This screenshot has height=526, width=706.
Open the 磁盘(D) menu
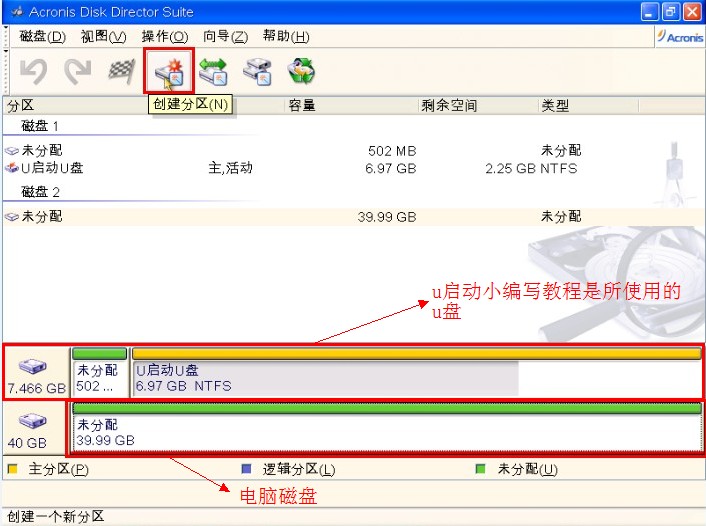[42, 36]
